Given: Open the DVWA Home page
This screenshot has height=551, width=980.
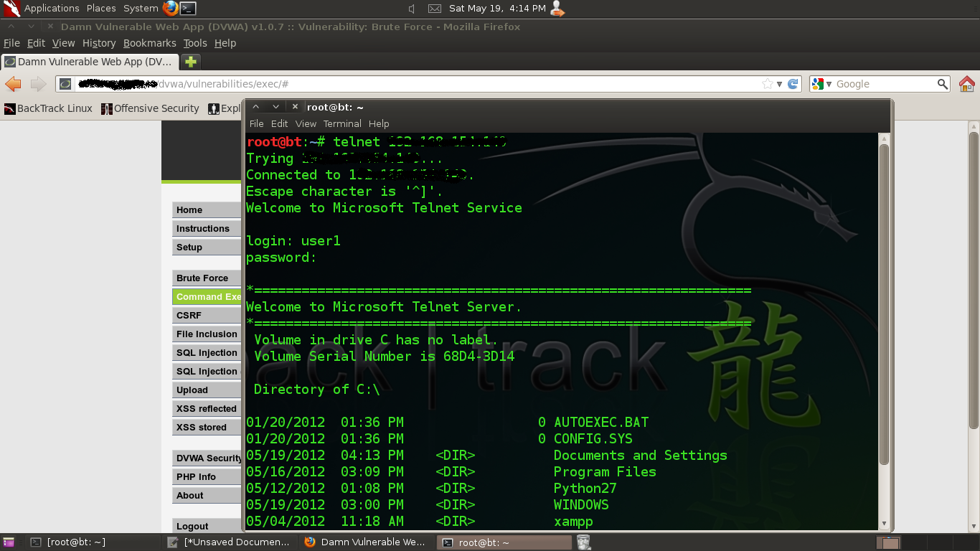Looking at the screenshot, I should (x=207, y=209).
